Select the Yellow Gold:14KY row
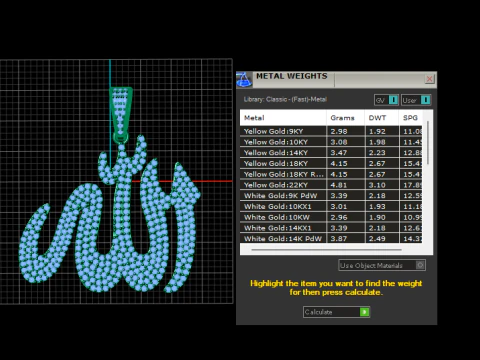 [331, 153]
